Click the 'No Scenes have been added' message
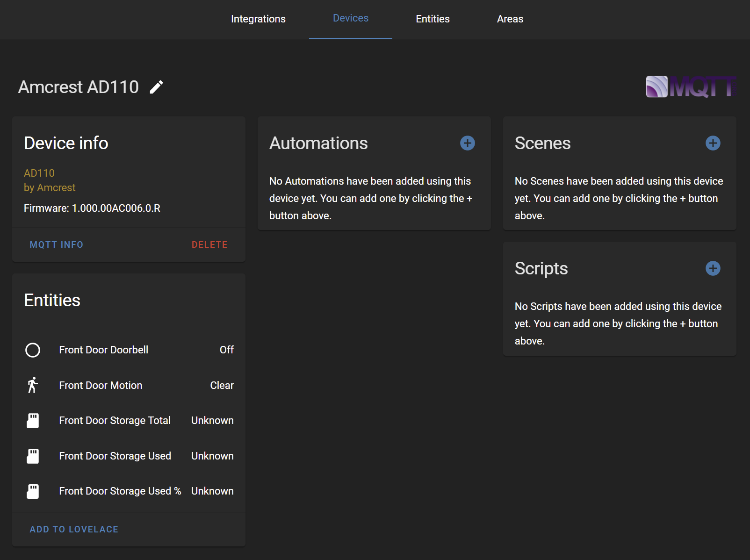 point(619,198)
